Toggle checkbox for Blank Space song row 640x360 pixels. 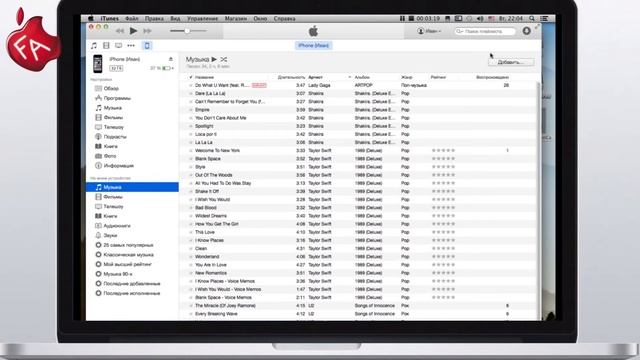[191, 159]
